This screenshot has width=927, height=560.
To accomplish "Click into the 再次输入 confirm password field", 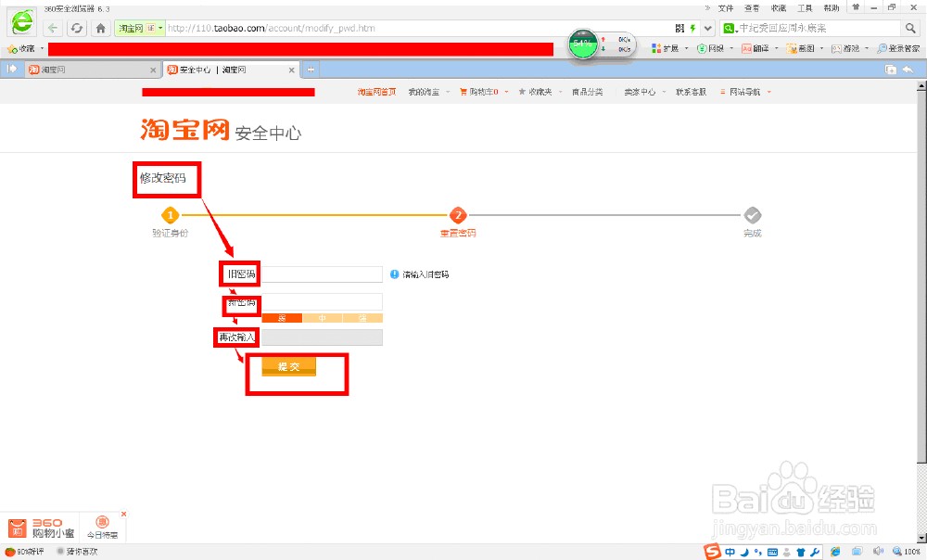I will 323,337.
